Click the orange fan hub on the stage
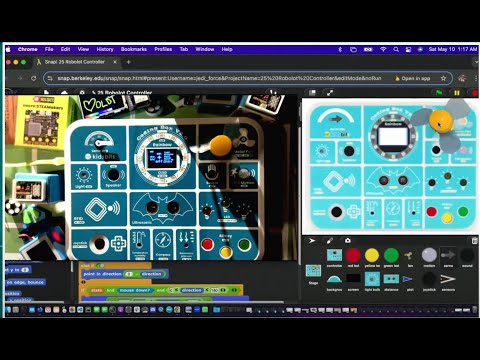The image size is (480, 360). pyautogui.click(x=440, y=121)
